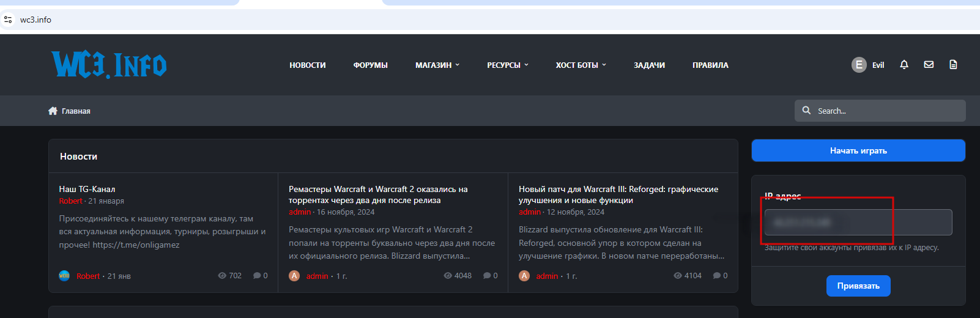Click comment bubble icon in Новый патч card
This screenshot has width=980, height=318.
[x=717, y=276]
